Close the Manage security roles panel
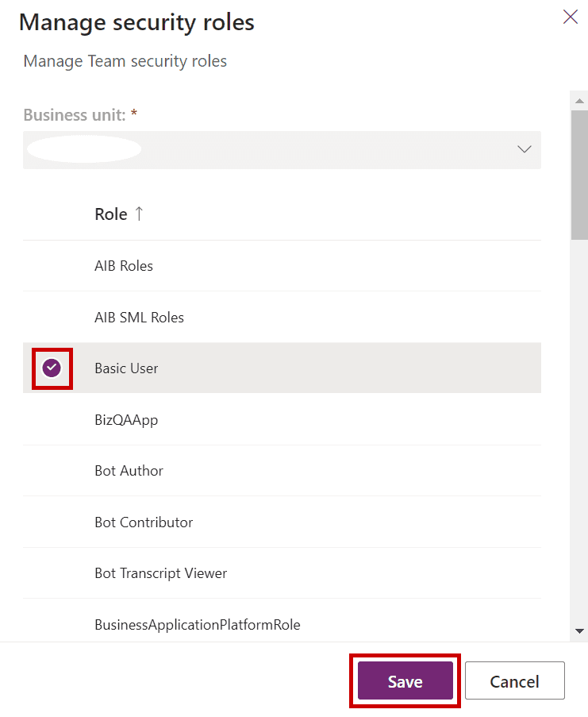The height and width of the screenshot is (717, 588). coord(570,17)
